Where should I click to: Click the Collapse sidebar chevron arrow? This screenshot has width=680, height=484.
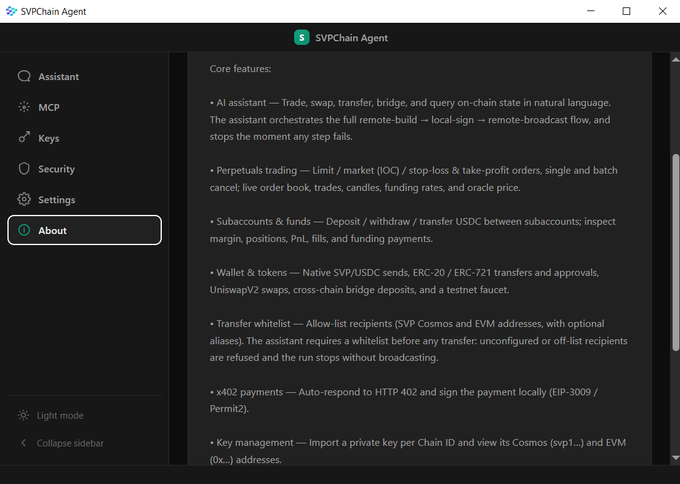pyautogui.click(x=23, y=443)
